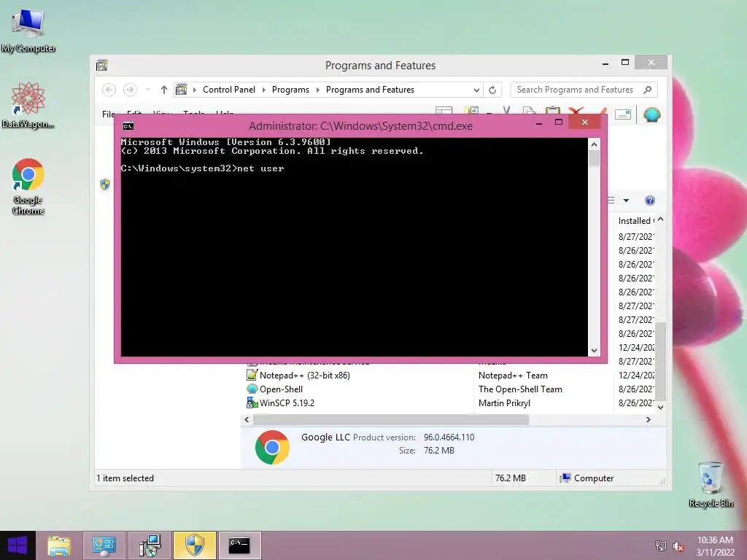Click the network tray icon

tap(661, 545)
